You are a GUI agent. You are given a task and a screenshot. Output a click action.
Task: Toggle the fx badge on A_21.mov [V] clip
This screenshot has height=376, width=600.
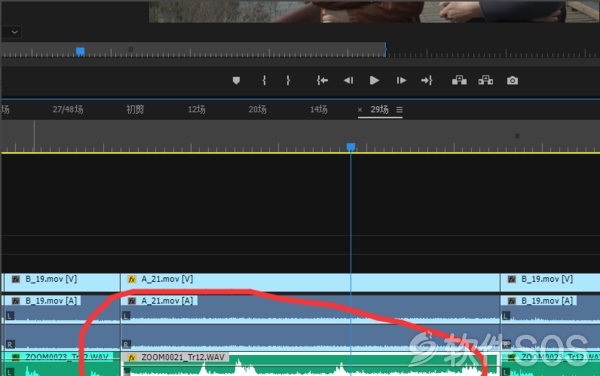[132, 279]
